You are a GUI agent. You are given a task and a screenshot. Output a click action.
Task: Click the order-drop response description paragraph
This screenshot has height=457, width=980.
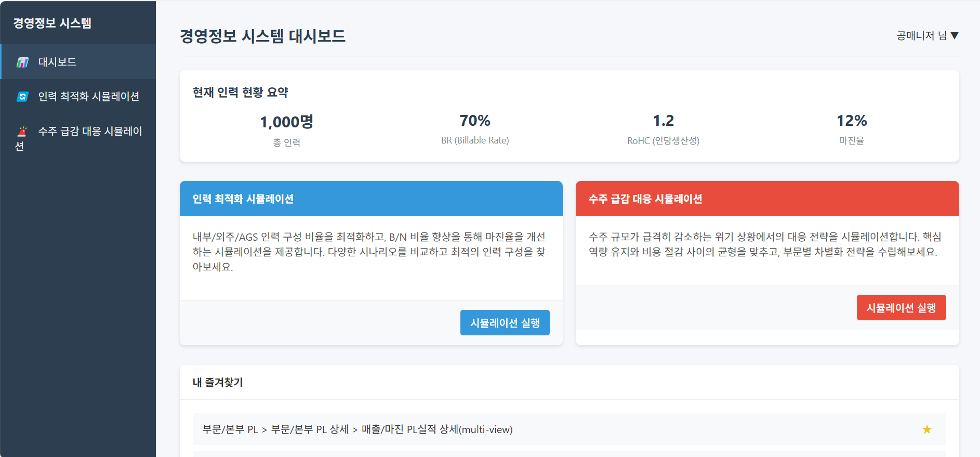tap(765, 244)
